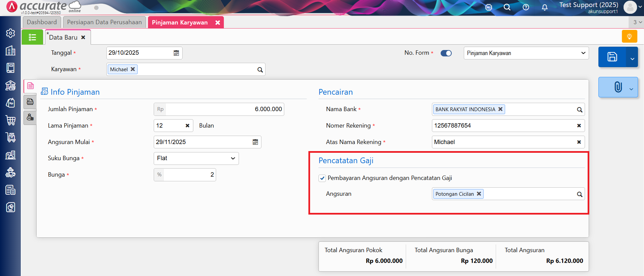
Task: Open the settings gear in sidebar
Action: 10,33
